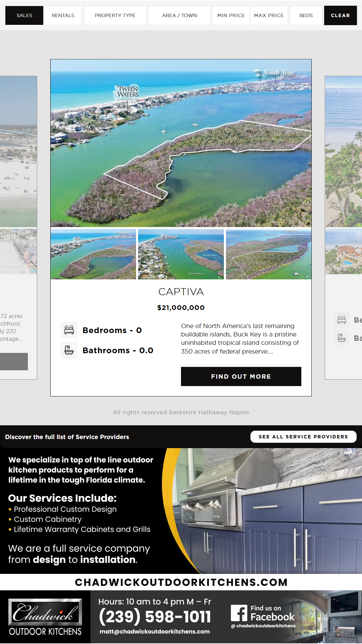Open the Max Price dropdown
This screenshot has height=644, width=362.
click(x=269, y=15)
